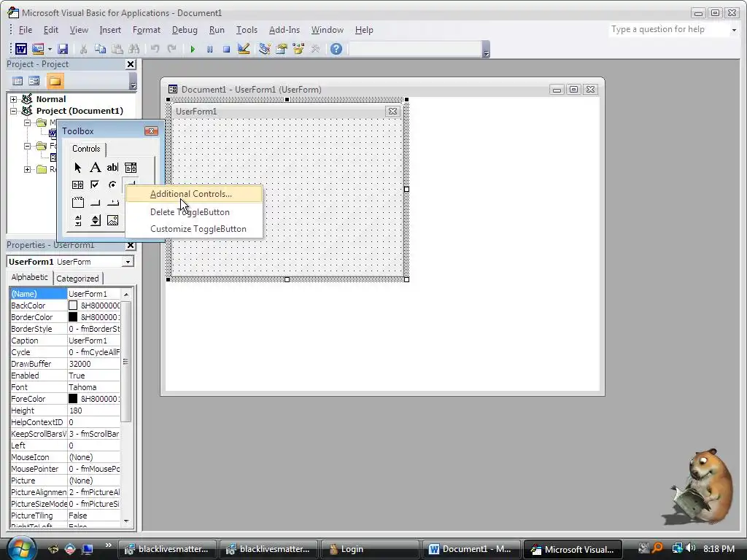Image resolution: width=747 pixels, height=560 pixels.
Task: Select the SpinButton control in Toolbox
Action: point(96,220)
